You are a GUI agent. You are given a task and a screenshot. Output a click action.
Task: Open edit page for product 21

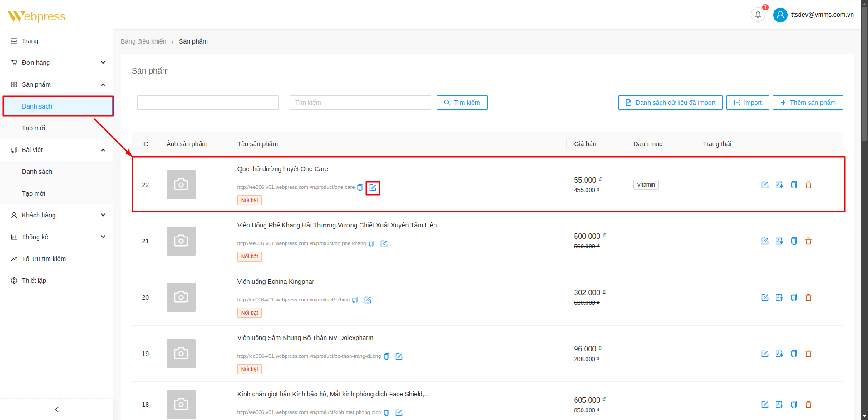(764, 241)
